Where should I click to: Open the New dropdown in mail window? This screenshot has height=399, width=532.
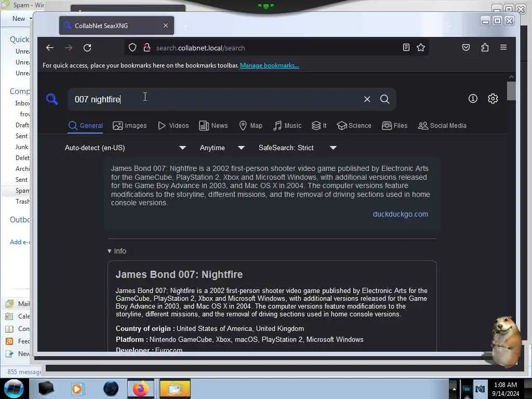(22, 18)
